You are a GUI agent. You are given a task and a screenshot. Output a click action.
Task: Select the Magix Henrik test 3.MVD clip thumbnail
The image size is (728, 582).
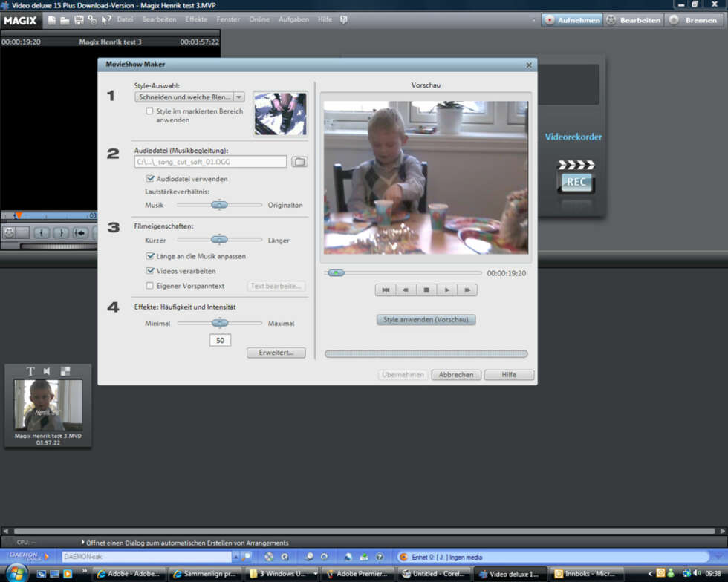pos(48,405)
